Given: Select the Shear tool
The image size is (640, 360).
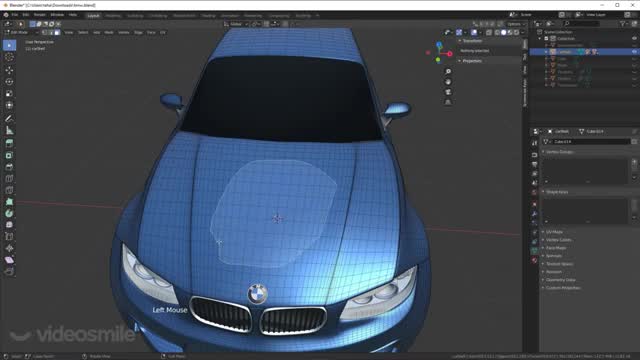Looking at the screenshot, I should pos(9,260).
